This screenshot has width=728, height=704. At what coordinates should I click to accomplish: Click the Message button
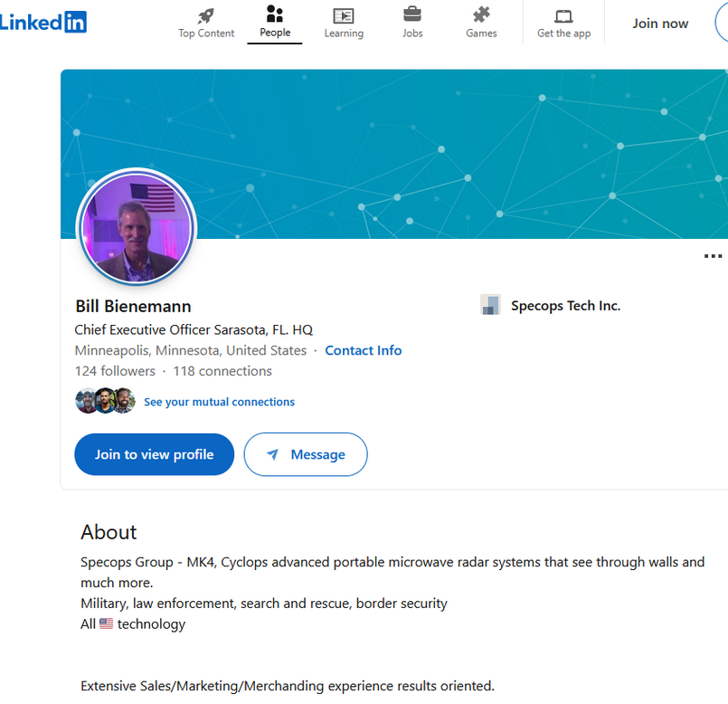(306, 454)
